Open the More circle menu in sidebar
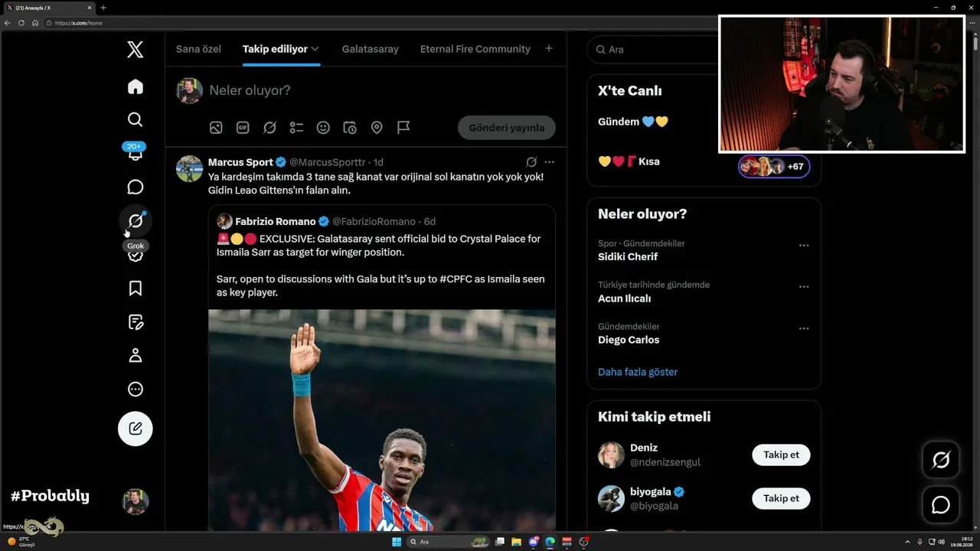The height and width of the screenshot is (551, 980). (x=136, y=390)
